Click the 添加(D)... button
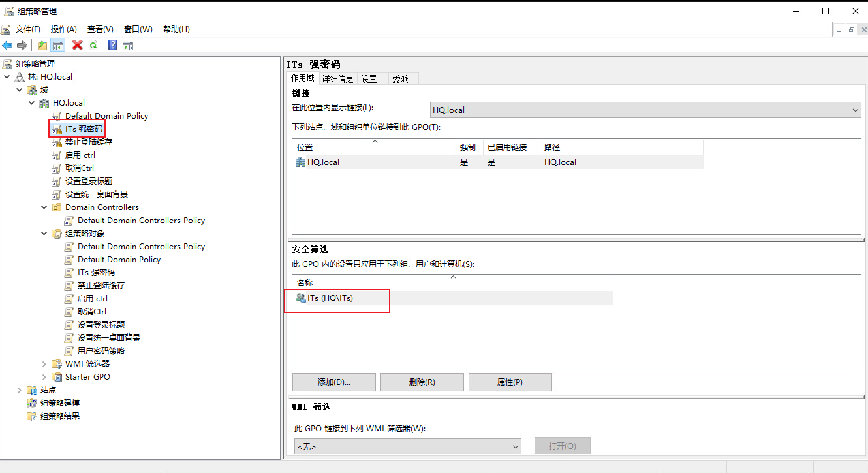The width and height of the screenshot is (868, 473). click(334, 382)
